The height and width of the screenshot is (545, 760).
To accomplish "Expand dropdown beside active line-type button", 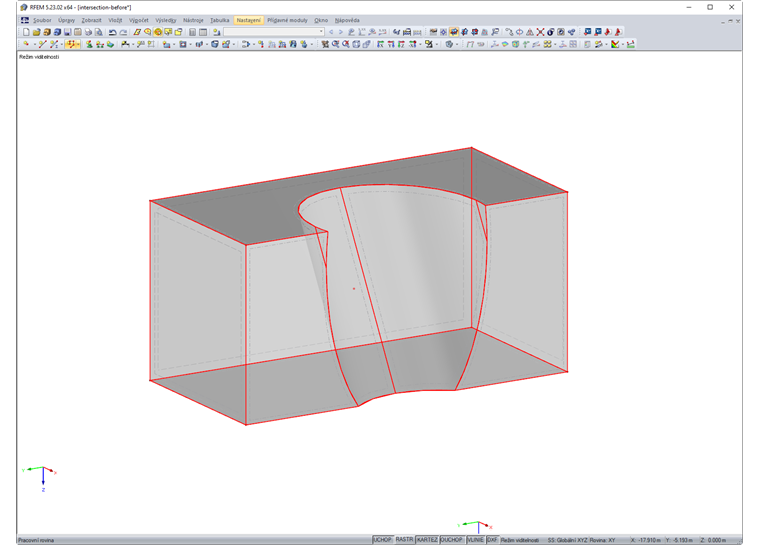I will tap(78, 44).
